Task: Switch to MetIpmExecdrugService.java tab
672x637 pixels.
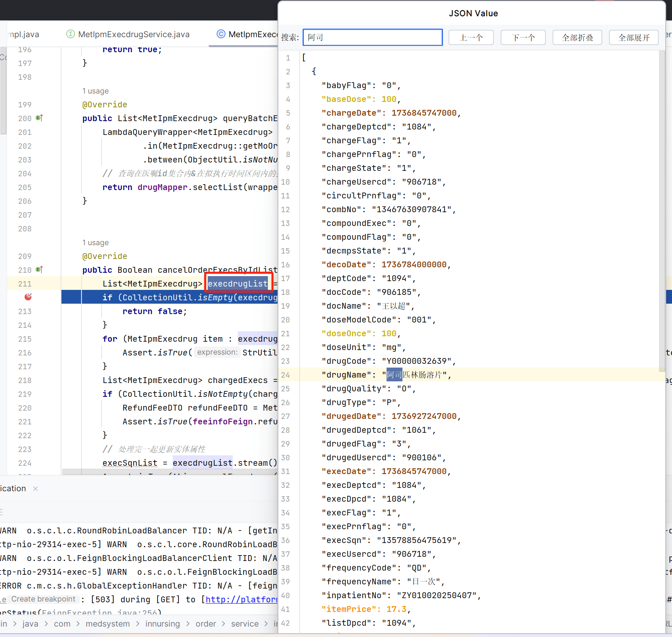Action: (134, 34)
